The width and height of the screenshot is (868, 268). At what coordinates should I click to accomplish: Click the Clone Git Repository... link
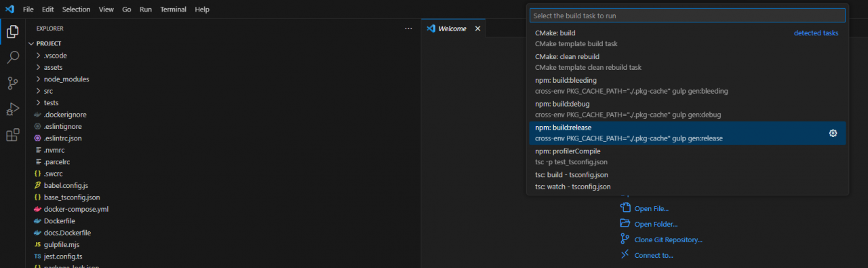pos(669,240)
